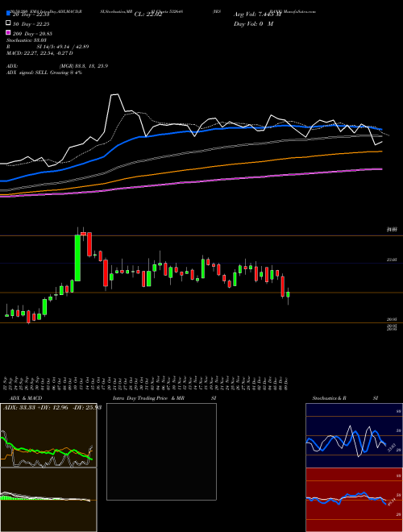Click the last green candlestick on the chart
The height and width of the screenshot is (532, 403).
point(288,294)
